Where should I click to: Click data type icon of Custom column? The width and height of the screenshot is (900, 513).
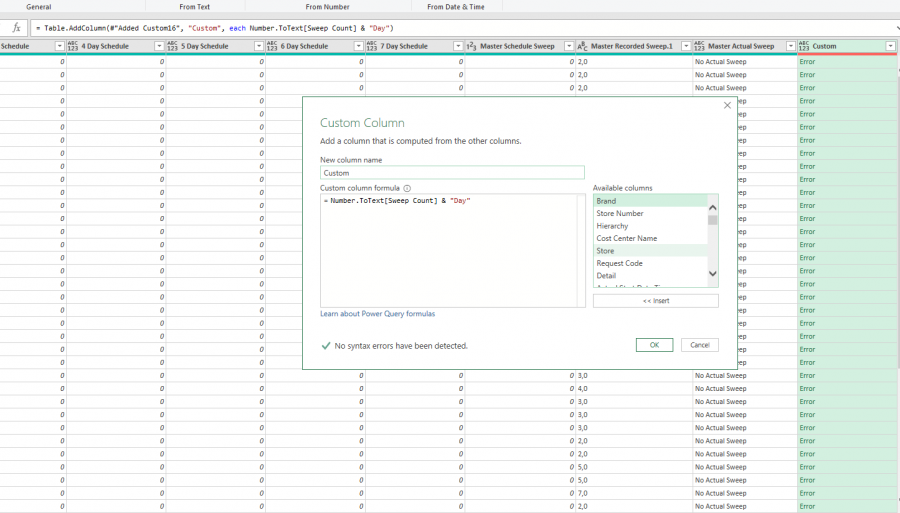tap(804, 46)
